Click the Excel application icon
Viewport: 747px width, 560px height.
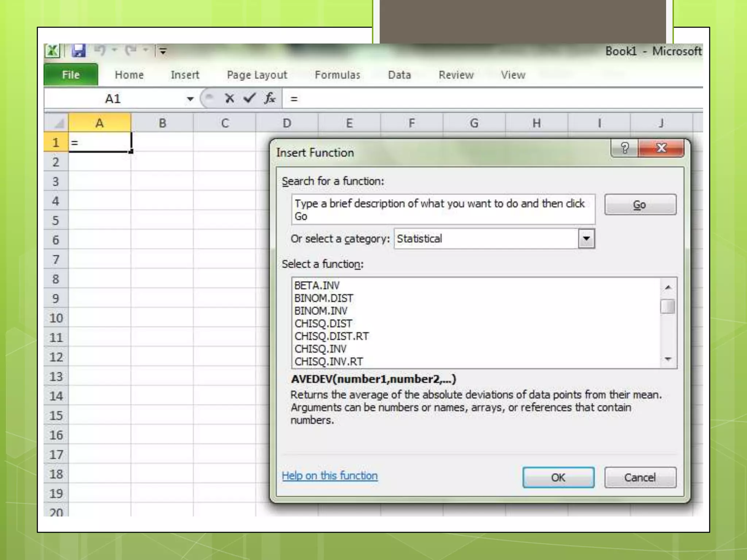tap(53, 51)
